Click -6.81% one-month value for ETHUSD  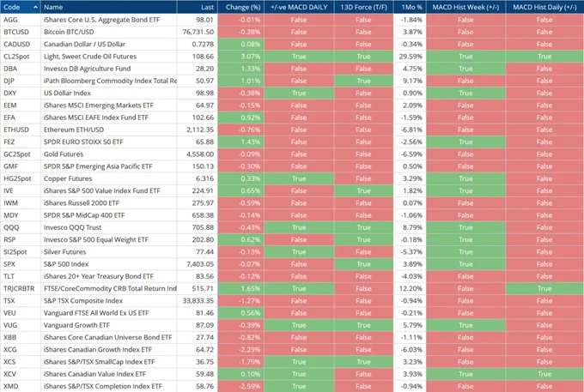tap(410, 130)
